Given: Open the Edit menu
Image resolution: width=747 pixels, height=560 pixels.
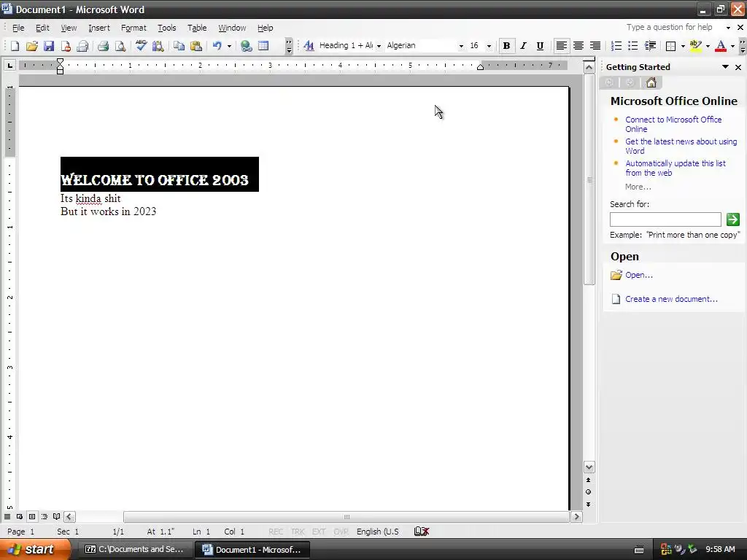Looking at the screenshot, I should pyautogui.click(x=42, y=28).
